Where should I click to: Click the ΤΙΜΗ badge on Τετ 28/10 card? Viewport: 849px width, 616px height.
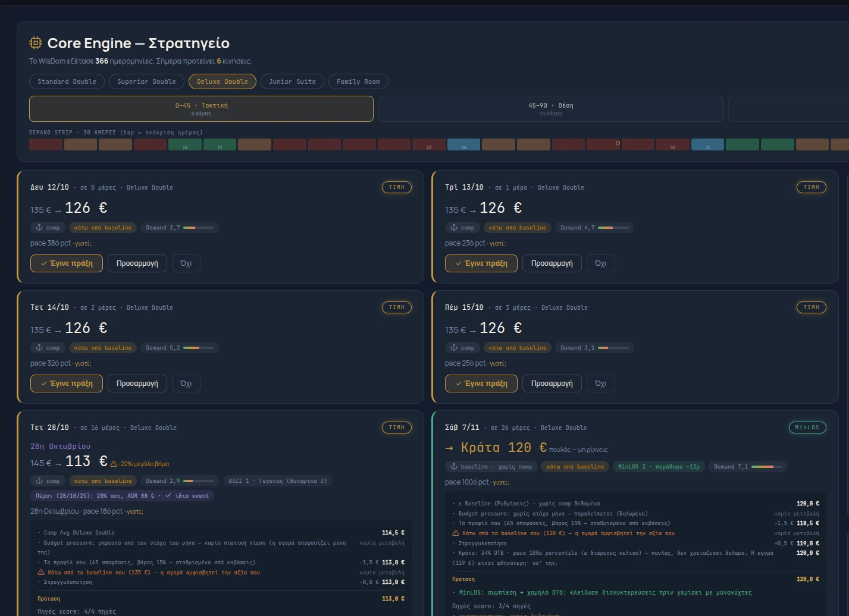(x=396, y=427)
